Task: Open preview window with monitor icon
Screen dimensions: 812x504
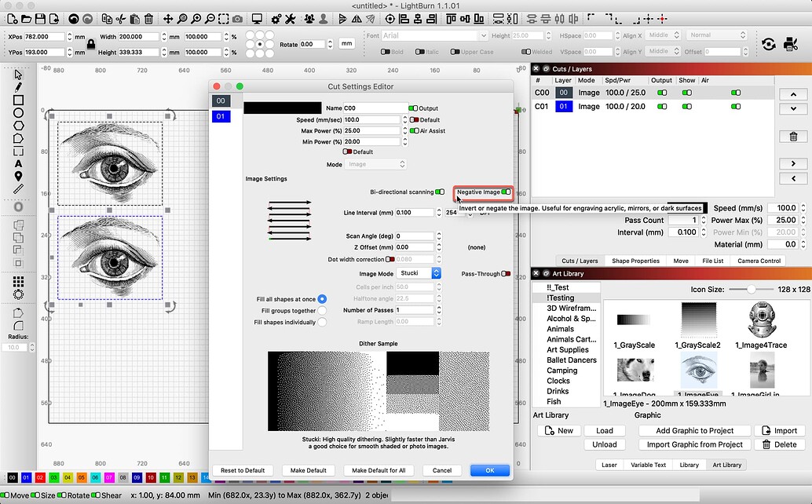Action: [x=256, y=19]
